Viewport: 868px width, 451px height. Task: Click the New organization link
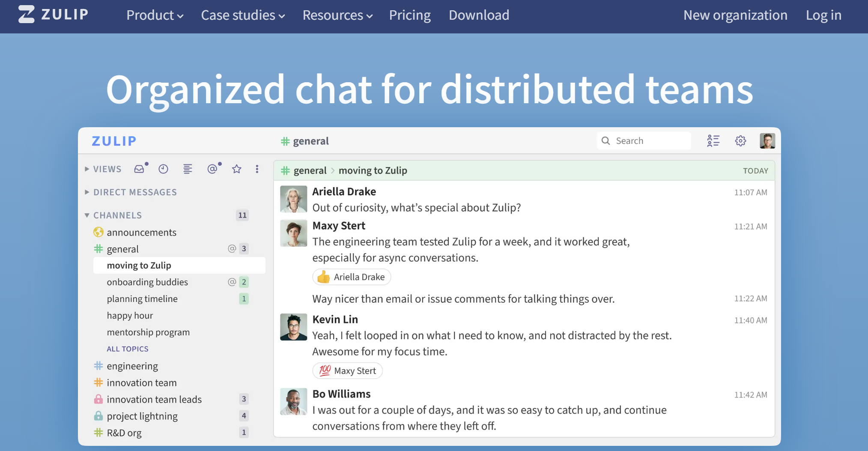pyautogui.click(x=735, y=15)
